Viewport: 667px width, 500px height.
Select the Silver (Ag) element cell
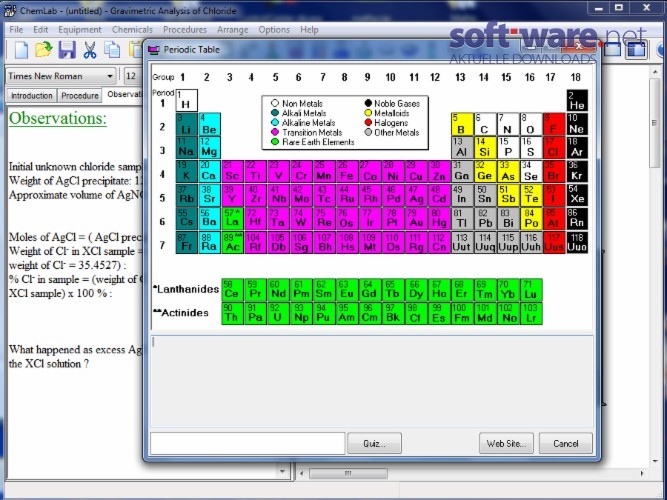pos(416,195)
